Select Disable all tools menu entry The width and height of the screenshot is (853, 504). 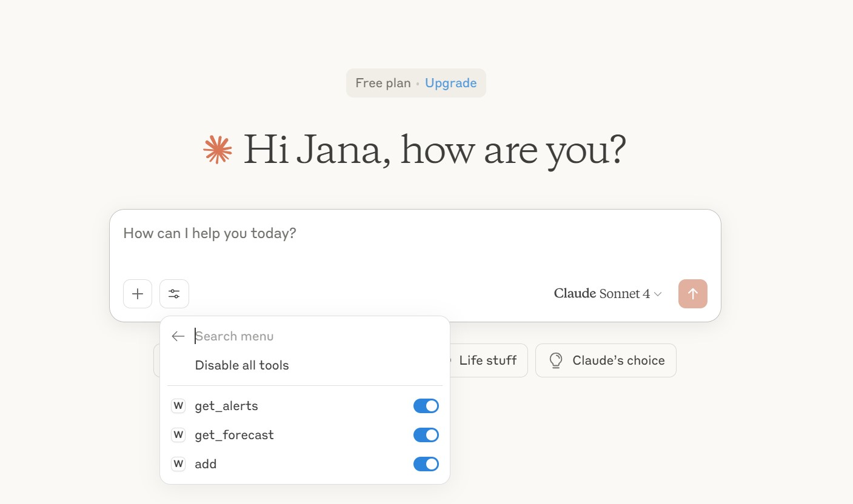pos(242,365)
